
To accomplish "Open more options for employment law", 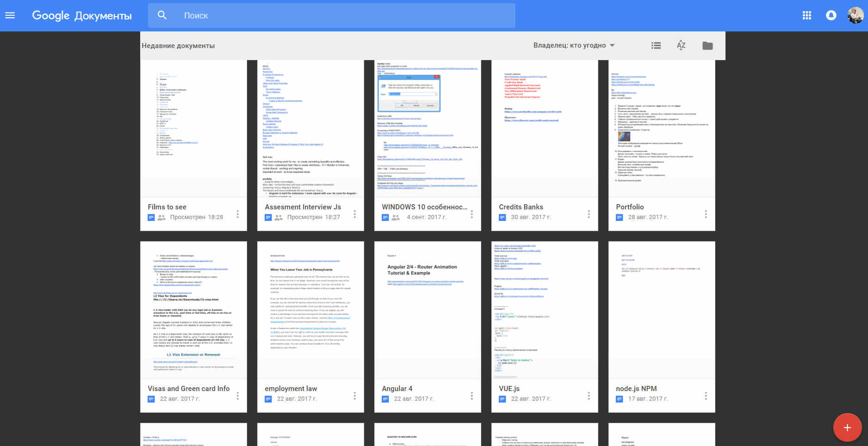I will coord(355,396).
